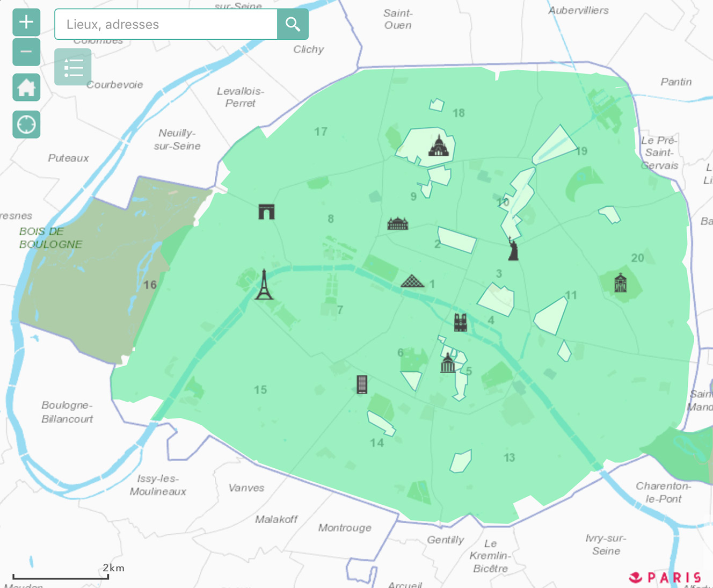
Task: Click the zoom out minus button
Action: (x=26, y=52)
